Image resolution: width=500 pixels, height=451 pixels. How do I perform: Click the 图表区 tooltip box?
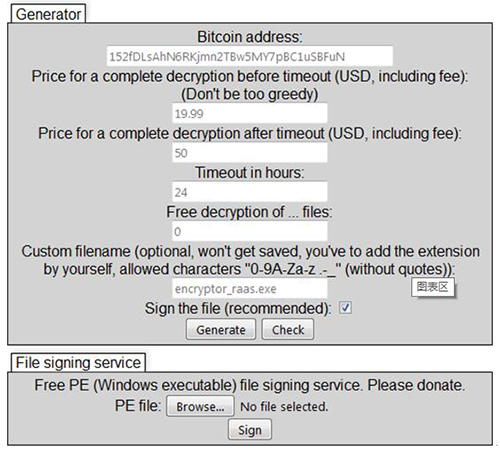tap(433, 287)
